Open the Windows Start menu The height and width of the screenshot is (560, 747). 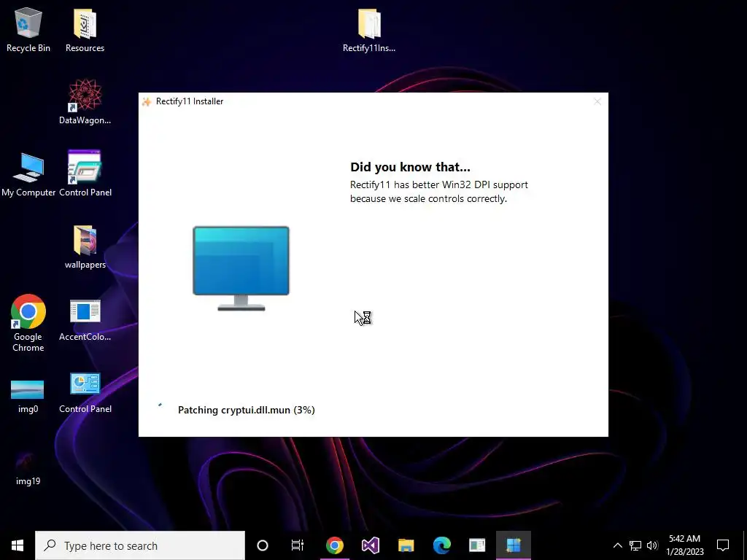[18, 545]
